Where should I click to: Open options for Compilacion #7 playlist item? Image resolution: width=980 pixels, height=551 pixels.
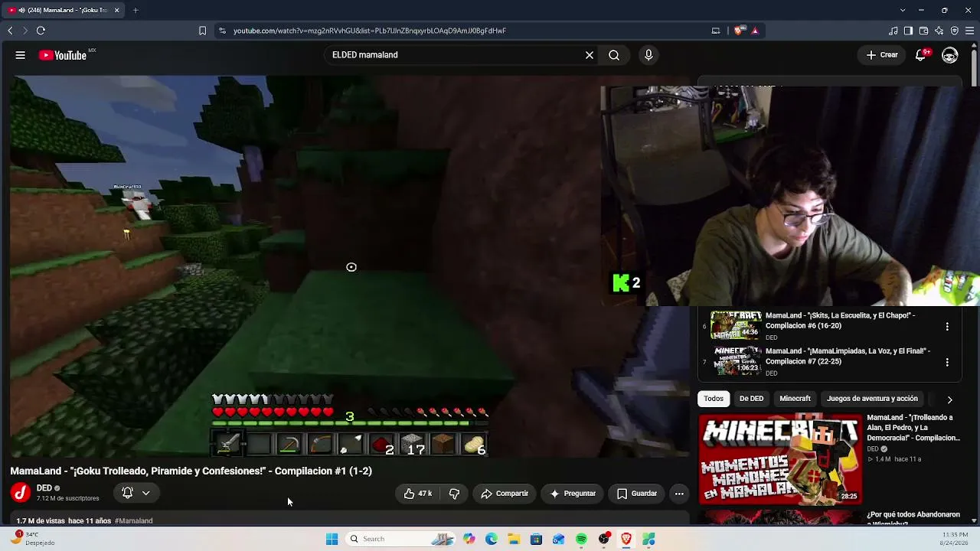tap(947, 362)
